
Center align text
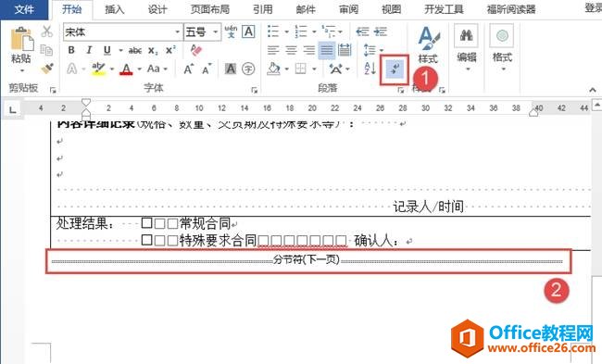[292, 50]
